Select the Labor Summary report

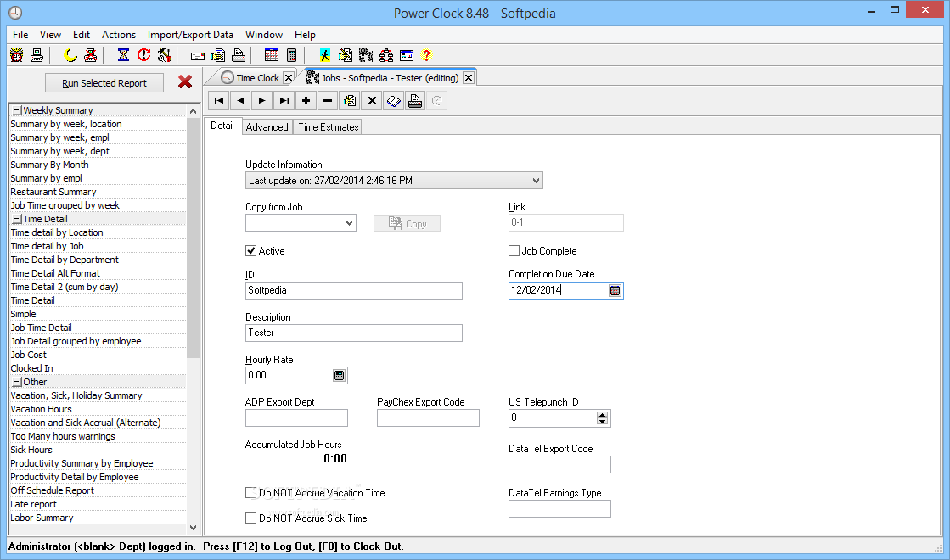pos(98,518)
